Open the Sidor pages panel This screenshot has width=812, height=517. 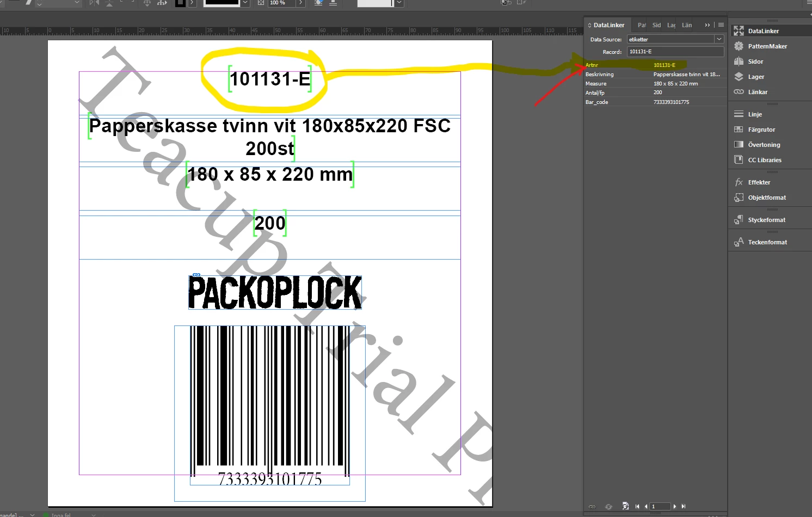(755, 61)
